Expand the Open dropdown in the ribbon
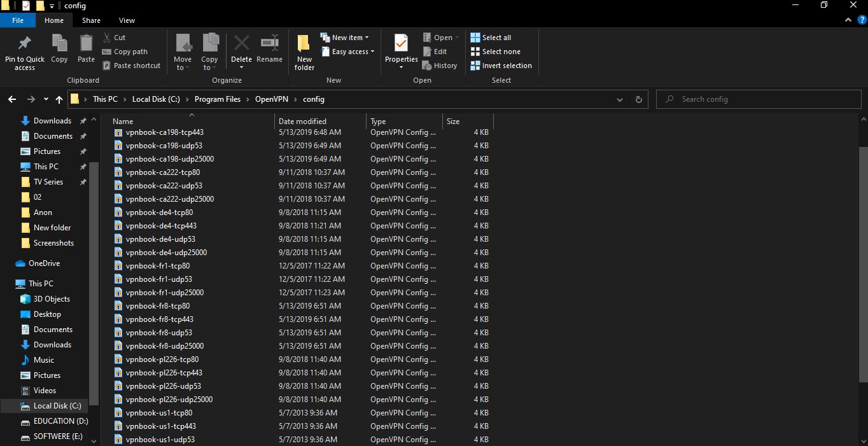 click(x=441, y=38)
